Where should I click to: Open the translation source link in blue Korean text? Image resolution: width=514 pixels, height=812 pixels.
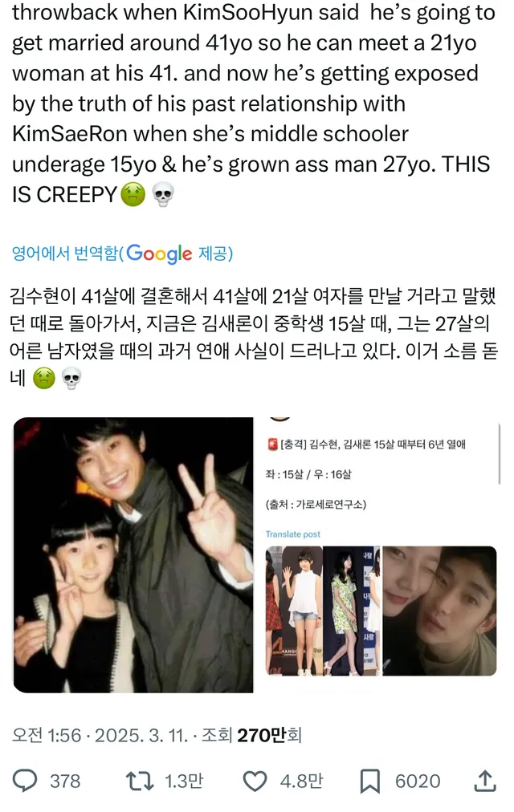[x=122, y=254]
